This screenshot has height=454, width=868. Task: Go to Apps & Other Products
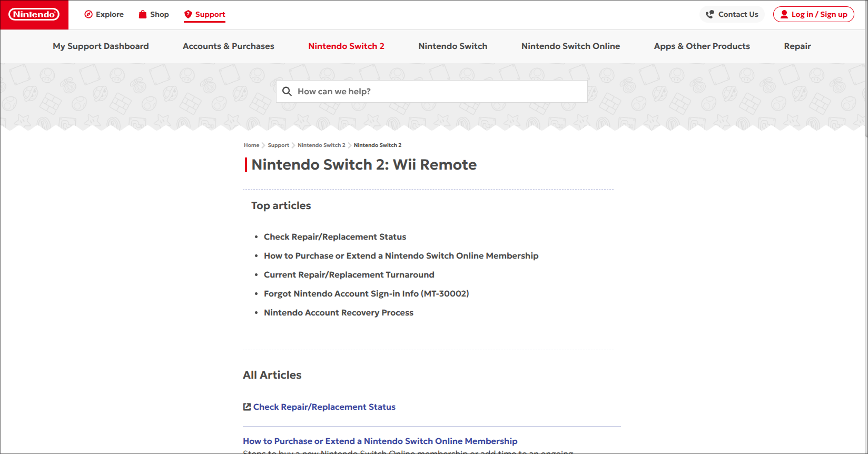(x=702, y=46)
